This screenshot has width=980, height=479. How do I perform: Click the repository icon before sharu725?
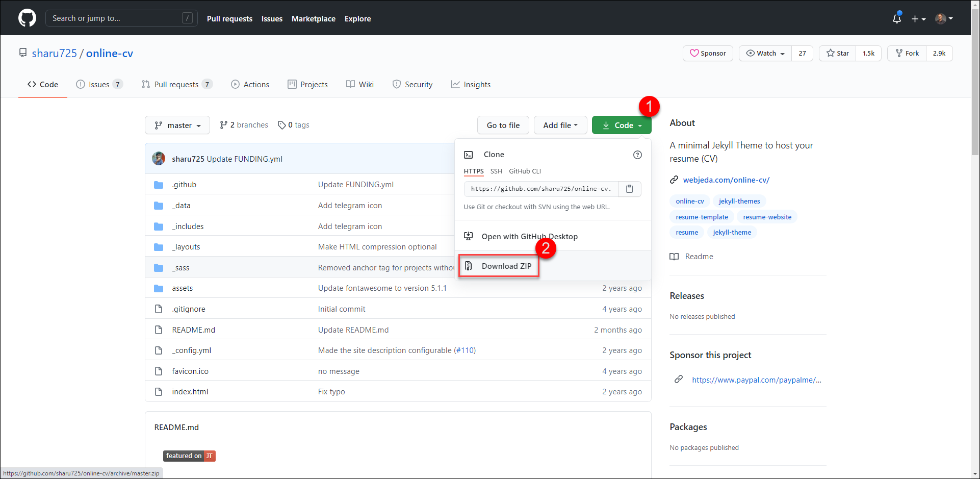[x=23, y=53]
